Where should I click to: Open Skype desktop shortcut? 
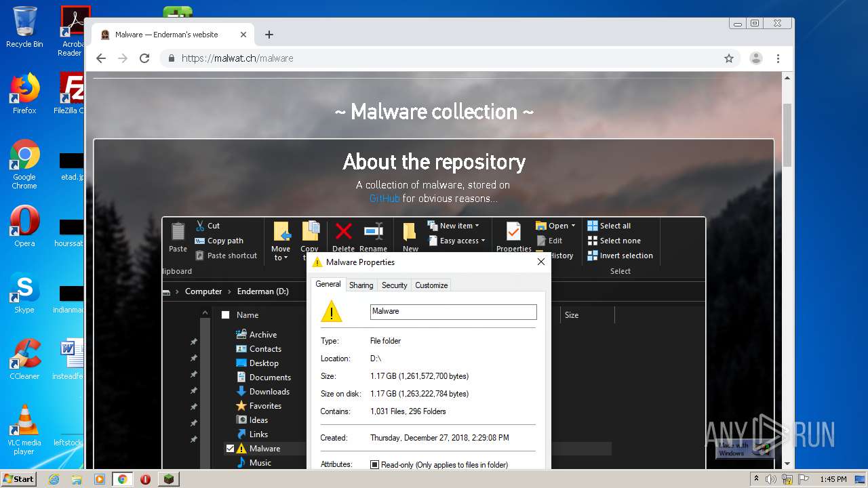24,293
